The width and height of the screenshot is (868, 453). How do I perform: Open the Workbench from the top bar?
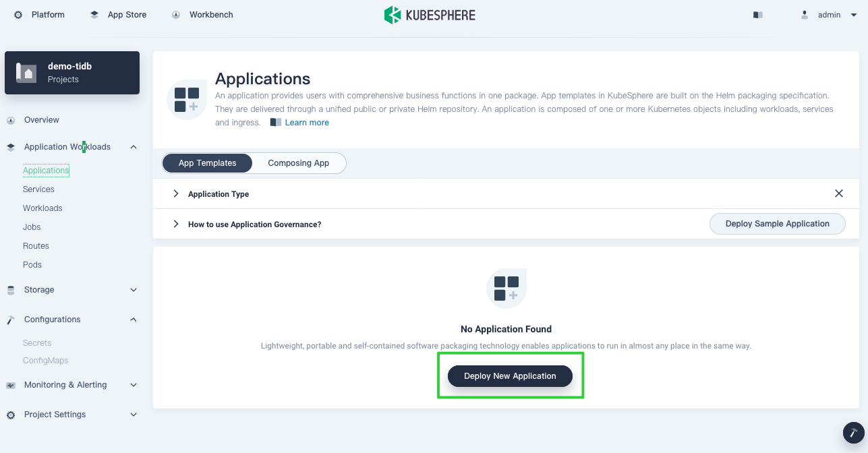click(x=202, y=14)
